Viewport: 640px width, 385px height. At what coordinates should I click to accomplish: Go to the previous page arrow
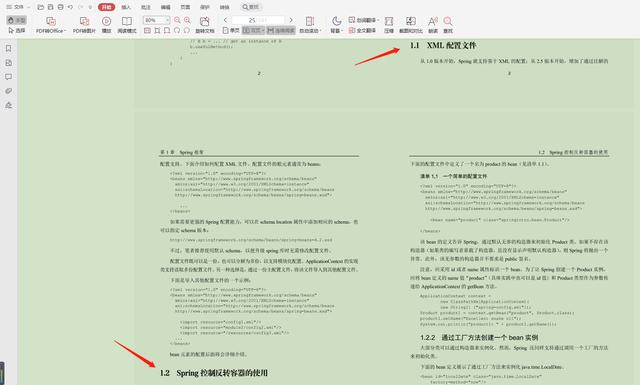pyautogui.click(x=225, y=20)
